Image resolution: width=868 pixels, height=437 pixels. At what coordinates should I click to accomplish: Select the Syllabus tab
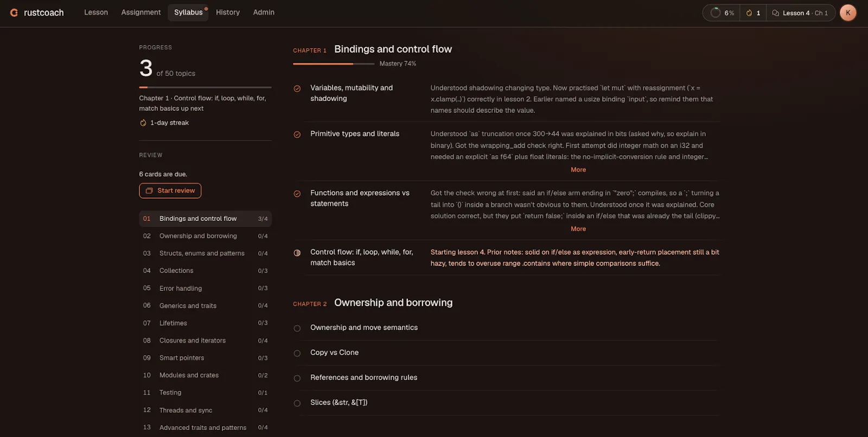188,12
